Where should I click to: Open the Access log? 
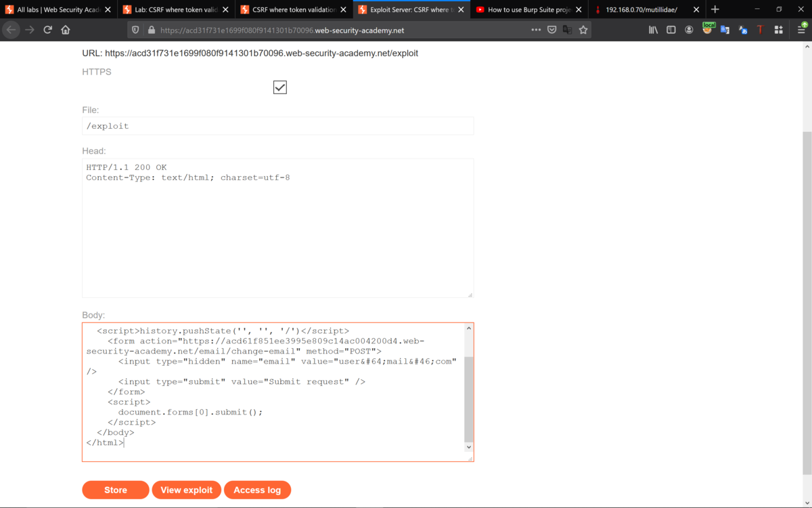257,490
